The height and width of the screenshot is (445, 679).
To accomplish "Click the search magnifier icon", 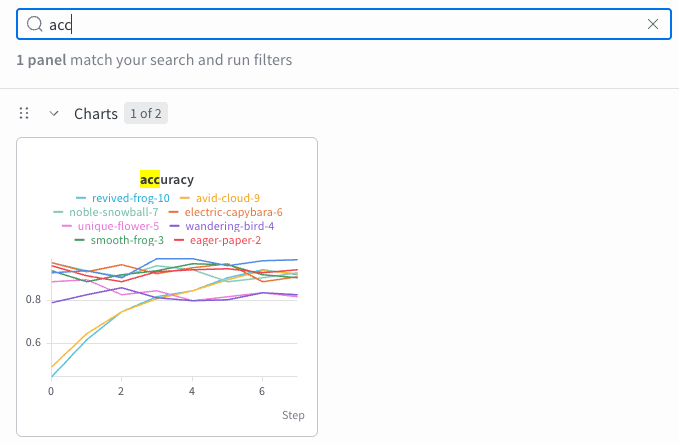I will click(x=35, y=24).
